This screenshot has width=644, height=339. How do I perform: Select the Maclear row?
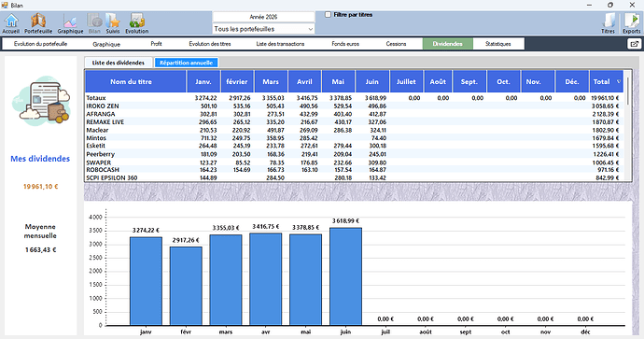coord(355,130)
